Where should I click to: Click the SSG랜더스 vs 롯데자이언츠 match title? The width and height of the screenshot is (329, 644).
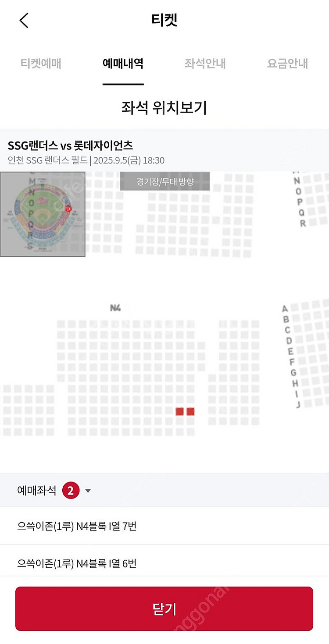[70, 145]
